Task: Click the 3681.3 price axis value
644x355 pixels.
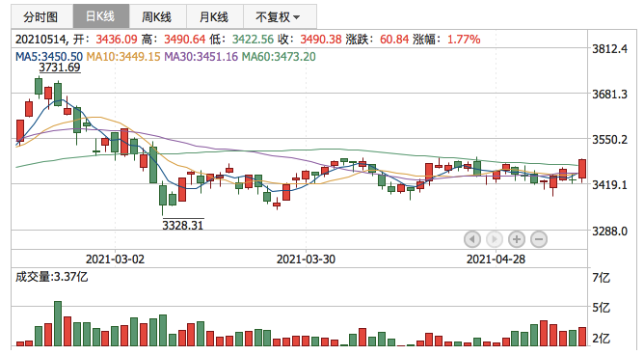Action: click(609, 95)
